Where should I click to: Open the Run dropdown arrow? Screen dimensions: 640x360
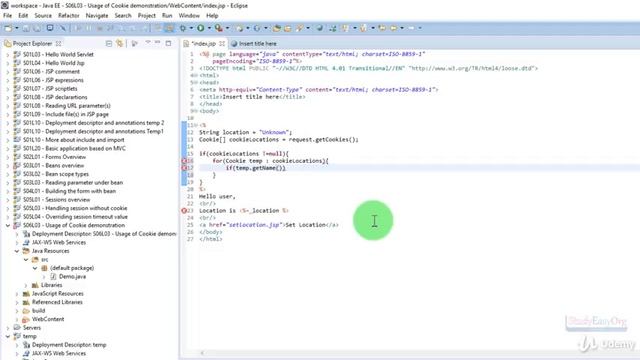pos(209,28)
